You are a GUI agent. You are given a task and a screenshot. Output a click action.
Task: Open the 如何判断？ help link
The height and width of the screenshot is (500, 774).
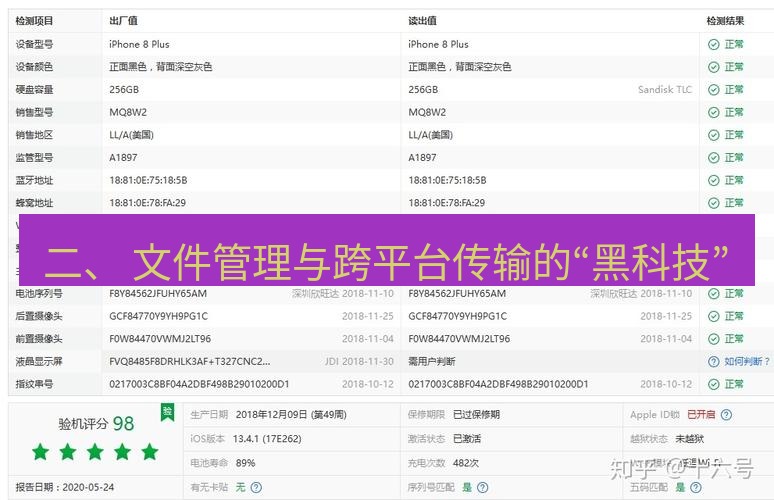[x=747, y=362]
